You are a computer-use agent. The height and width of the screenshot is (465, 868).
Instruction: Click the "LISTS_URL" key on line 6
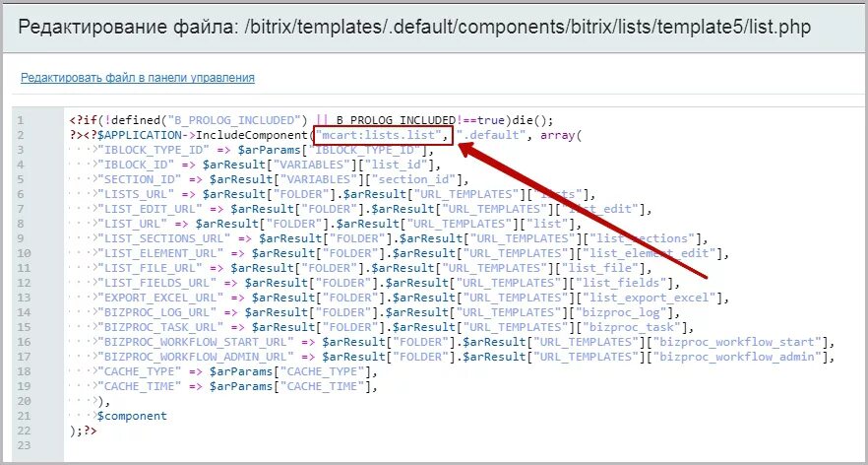[x=135, y=194]
